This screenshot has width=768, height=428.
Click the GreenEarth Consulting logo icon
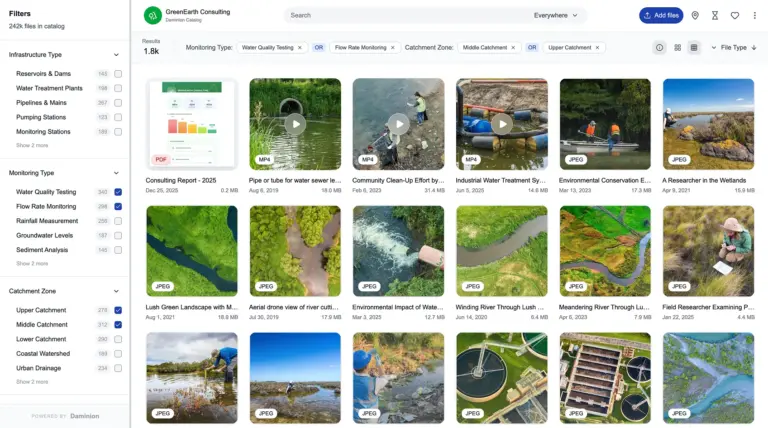[x=152, y=15]
